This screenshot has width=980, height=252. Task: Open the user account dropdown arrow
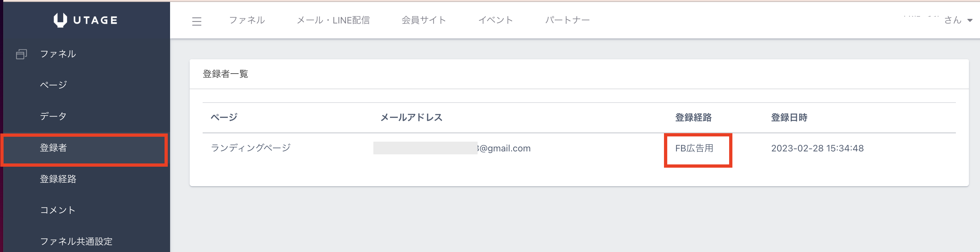(970, 21)
